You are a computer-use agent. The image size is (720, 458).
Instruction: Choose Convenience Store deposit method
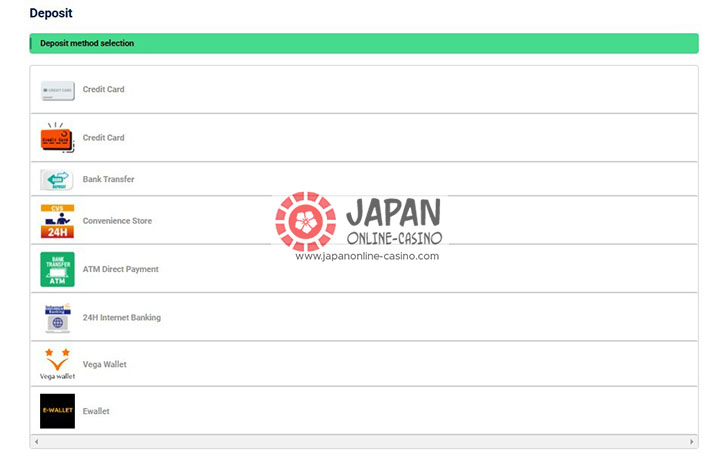364,221
